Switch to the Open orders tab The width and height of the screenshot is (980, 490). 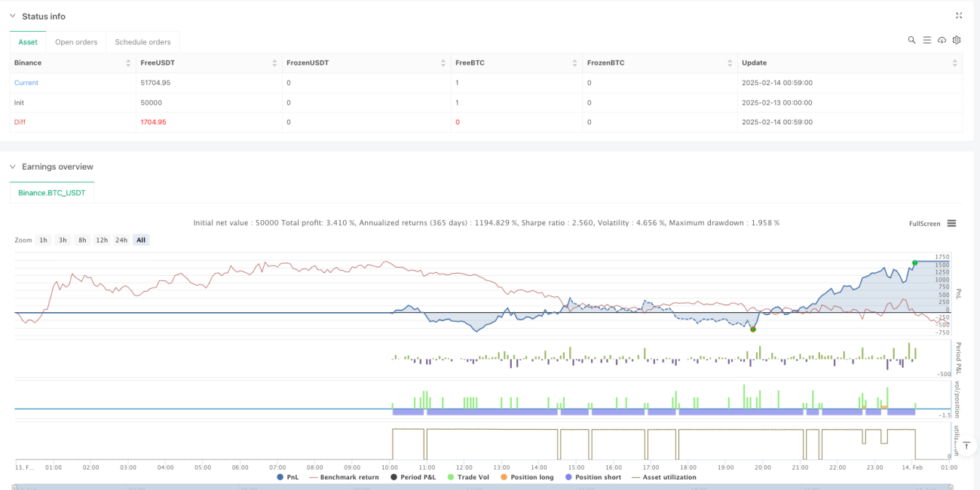pyautogui.click(x=76, y=42)
